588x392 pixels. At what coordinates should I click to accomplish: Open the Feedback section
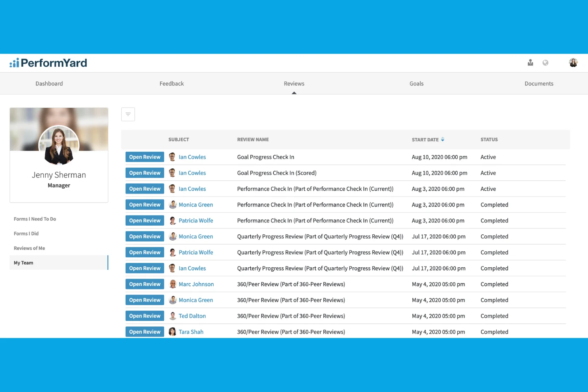coord(172,83)
